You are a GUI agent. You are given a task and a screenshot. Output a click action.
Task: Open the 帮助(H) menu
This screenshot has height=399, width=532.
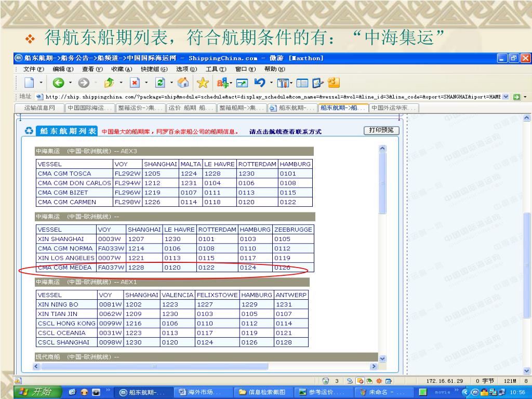275,69
